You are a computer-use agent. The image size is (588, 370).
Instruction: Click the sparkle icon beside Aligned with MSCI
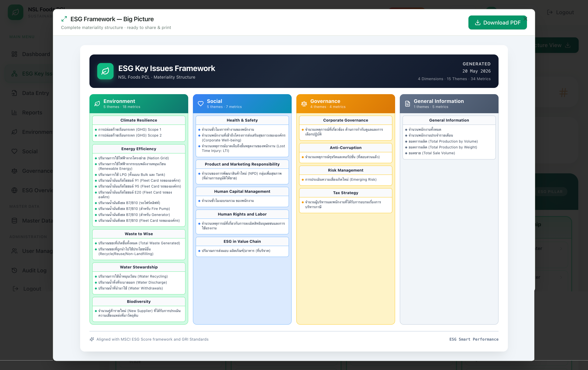pos(92,339)
